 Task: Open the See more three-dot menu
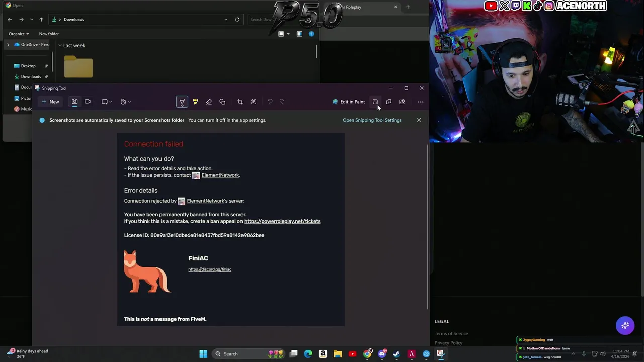click(421, 102)
